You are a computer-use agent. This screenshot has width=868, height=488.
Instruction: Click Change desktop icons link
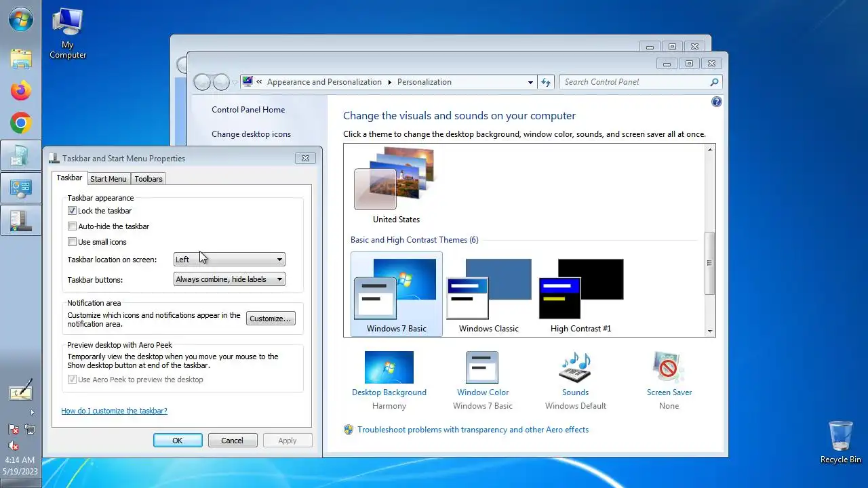[251, 134]
